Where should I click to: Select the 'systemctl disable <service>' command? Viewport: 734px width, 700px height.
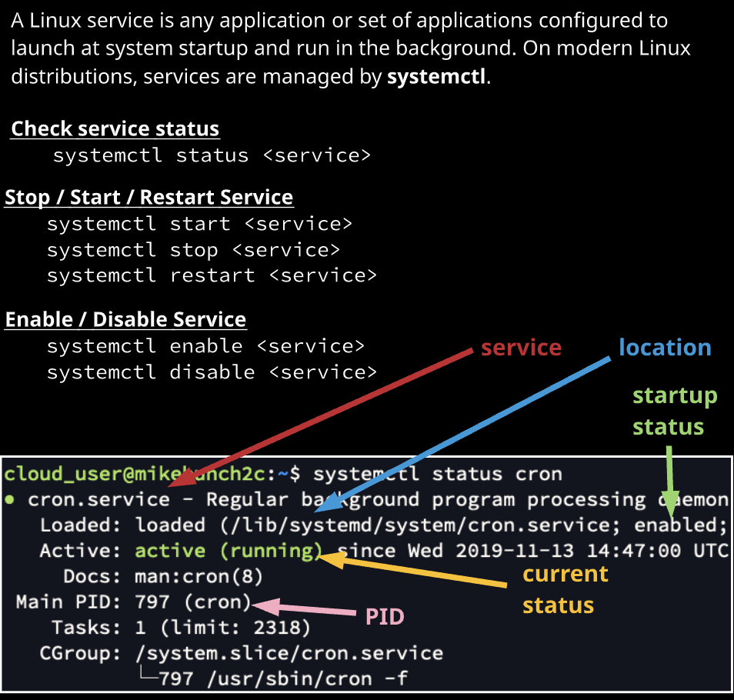click(x=212, y=372)
